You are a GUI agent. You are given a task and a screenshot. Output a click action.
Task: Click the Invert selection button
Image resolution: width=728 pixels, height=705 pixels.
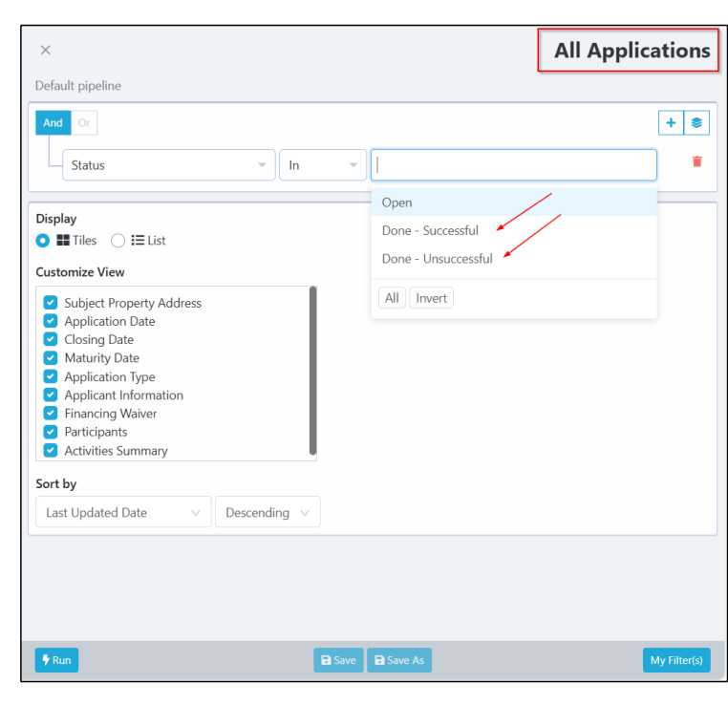(432, 298)
